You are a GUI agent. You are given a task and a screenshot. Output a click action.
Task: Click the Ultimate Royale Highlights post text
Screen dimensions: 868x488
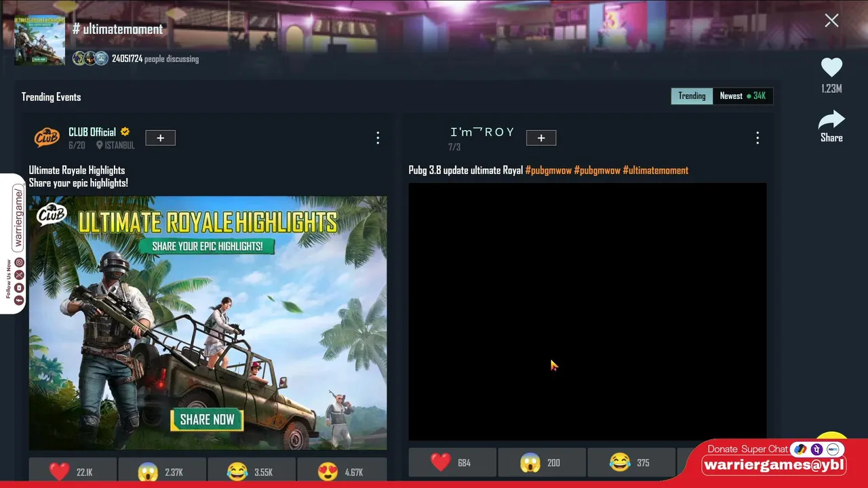tap(77, 170)
